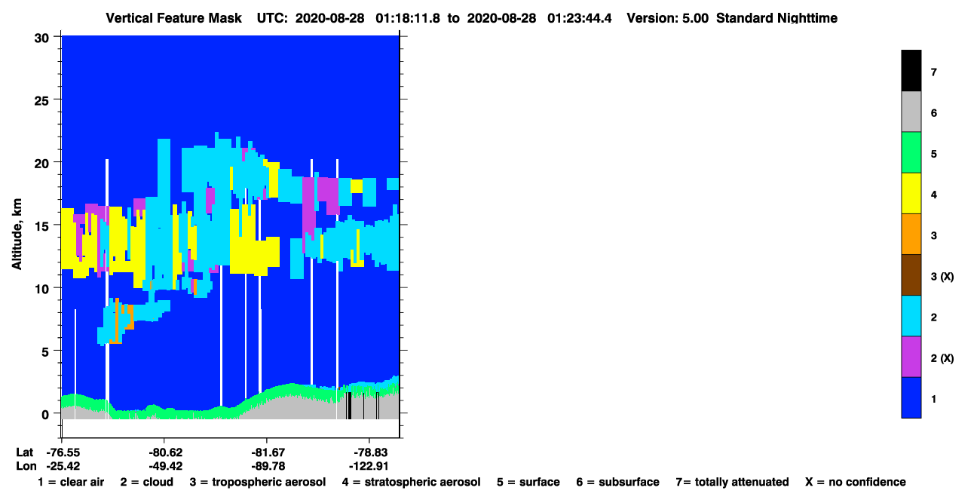Click the legend text '5 = surface'
The width and height of the screenshot is (980, 503).
click(x=528, y=482)
